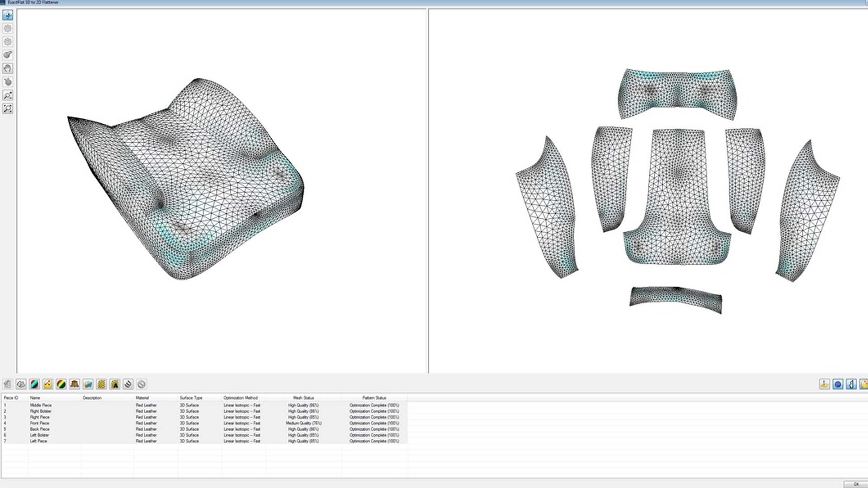Toggle the silhouette outline view button
The width and height of the screenshot is (868, 488).
(x=851, y=384)
